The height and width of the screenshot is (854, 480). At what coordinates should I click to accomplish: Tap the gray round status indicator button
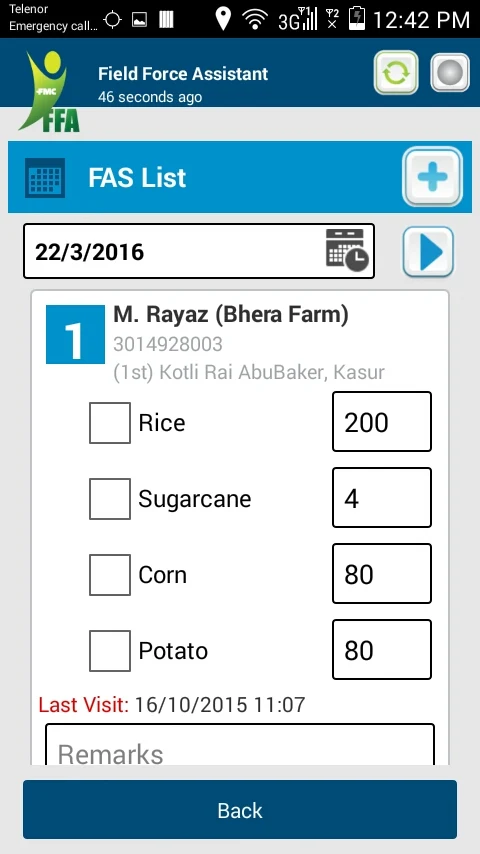click(450, 72)
